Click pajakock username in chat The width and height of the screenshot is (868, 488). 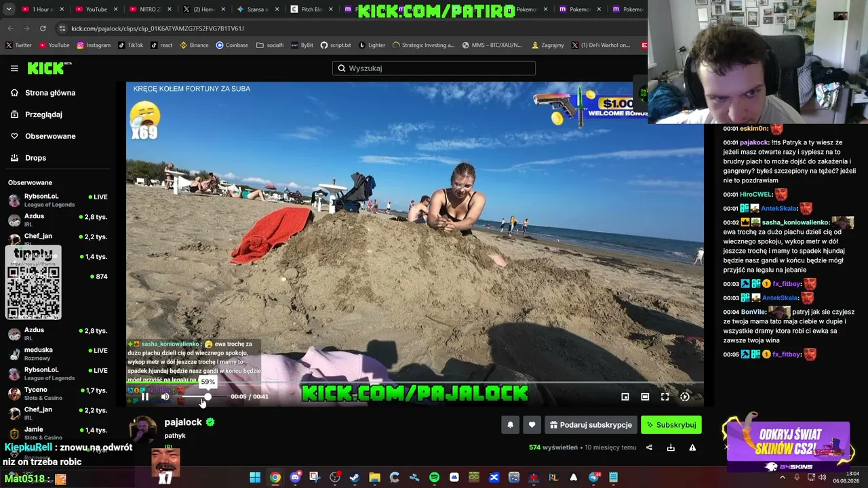754,143
